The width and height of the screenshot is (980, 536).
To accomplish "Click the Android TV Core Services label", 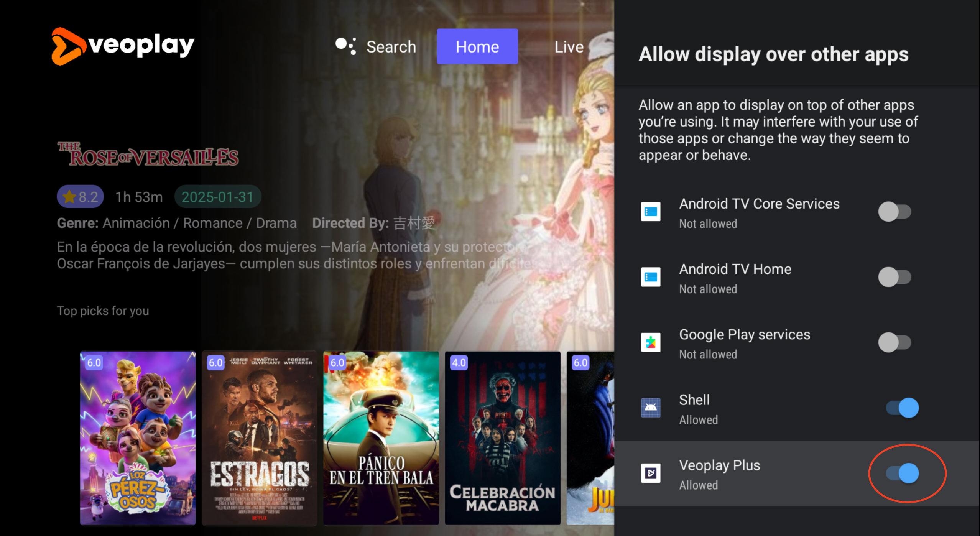I will point(759,204).
